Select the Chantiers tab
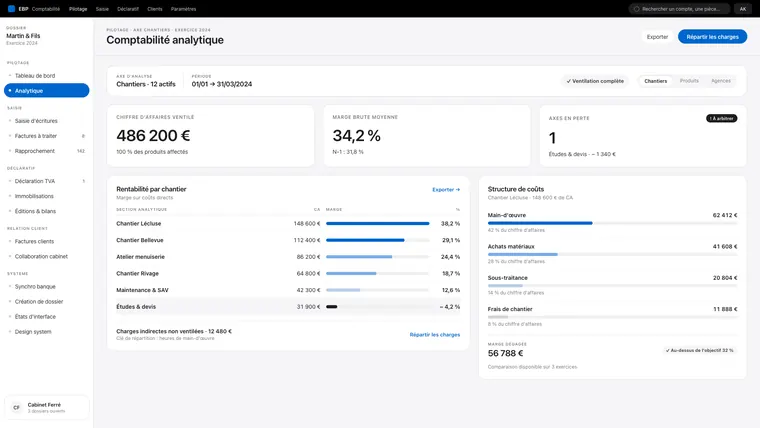Screen dimensions: 760x428 [x=655, y=81]
